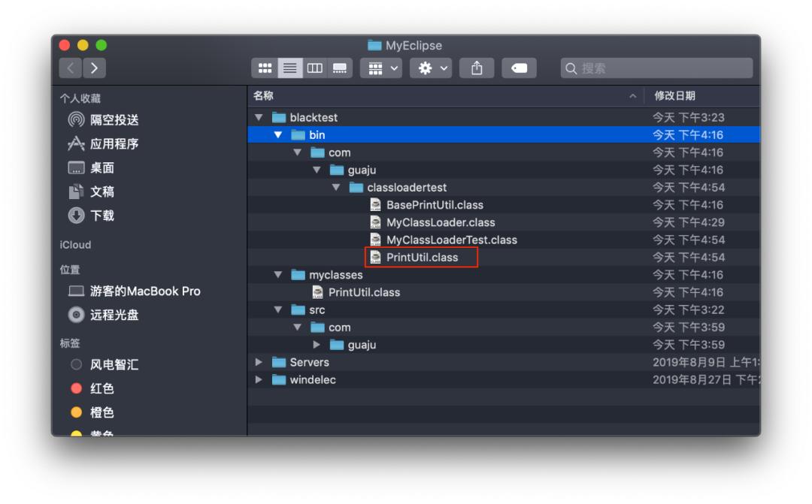This screenshot has height=504, width=812.
Task: Collapse the myclasses folder
Action: [278, 275]
